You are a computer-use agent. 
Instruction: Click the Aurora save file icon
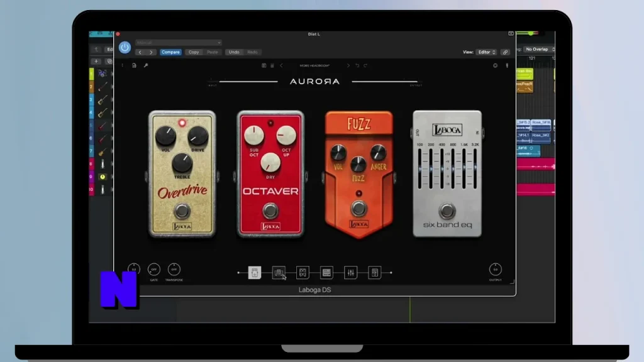click(134, 65)
